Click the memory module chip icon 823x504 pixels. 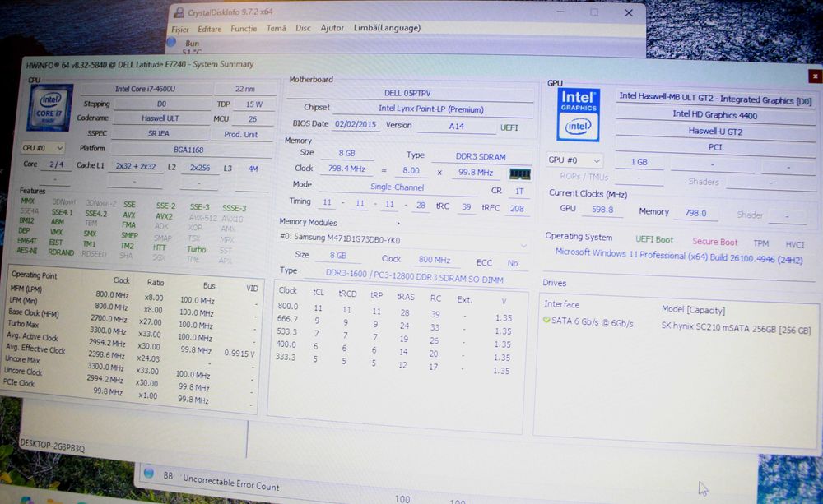[x=519, y=173]
